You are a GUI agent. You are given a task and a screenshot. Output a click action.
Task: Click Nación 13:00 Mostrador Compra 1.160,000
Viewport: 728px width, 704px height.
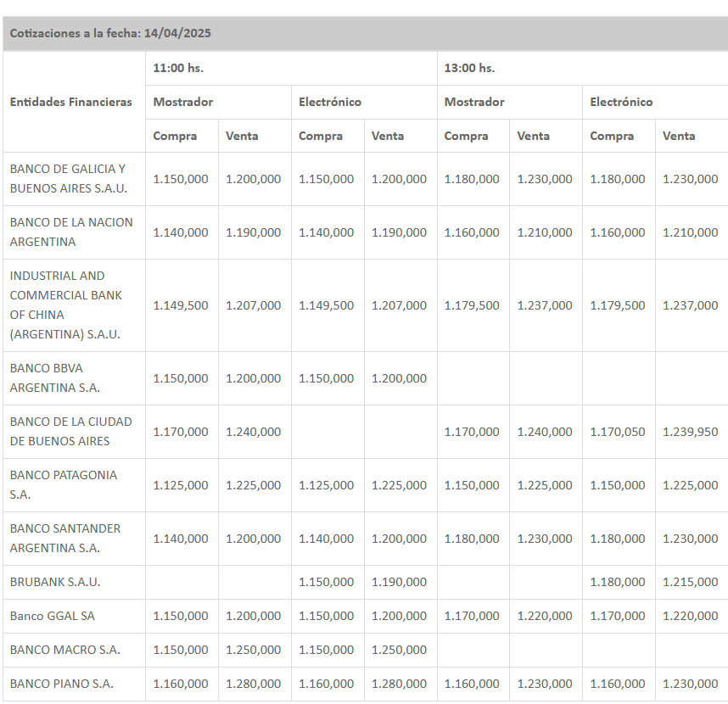point(472,232)
